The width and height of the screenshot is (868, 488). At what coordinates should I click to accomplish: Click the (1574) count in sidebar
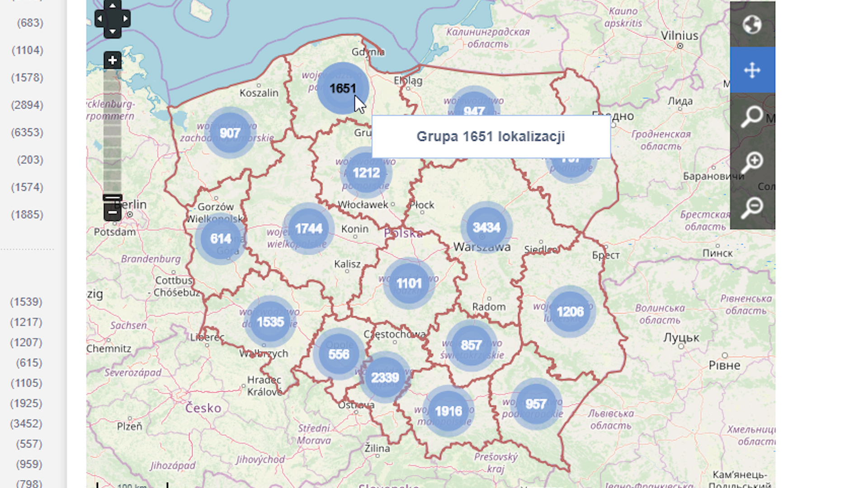pos(28,187)
